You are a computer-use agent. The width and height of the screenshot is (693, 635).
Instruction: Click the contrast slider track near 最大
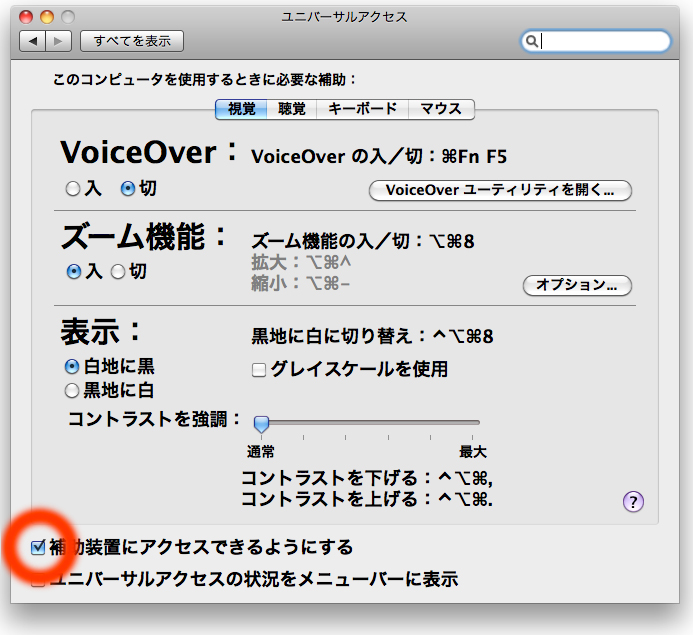coord(472,423)
